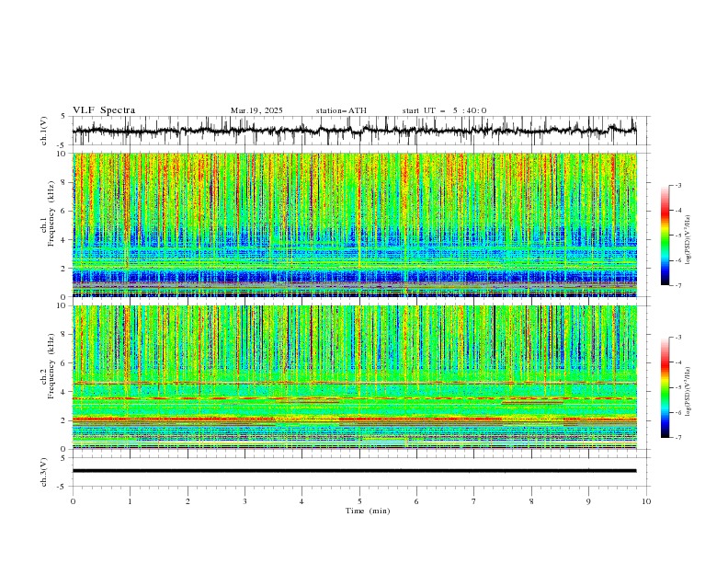Click the '2' kHz tick on ch.2 axis
The width and height of the screenshot is (728, 563).
[x=65, y=420]
